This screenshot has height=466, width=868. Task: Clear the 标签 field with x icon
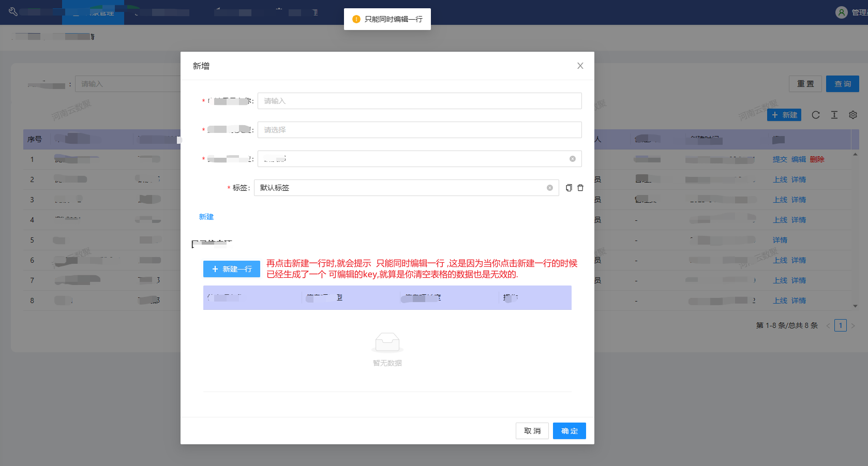549,188
